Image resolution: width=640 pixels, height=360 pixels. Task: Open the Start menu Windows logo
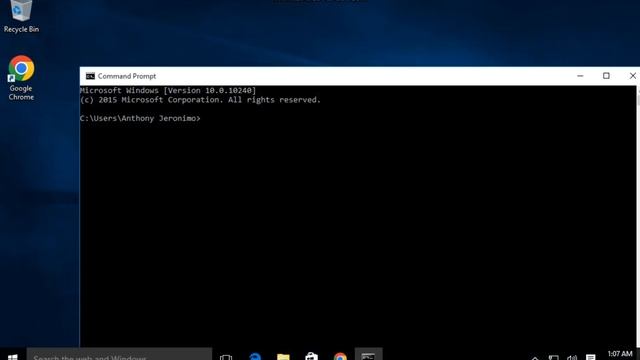pos(13,357)
